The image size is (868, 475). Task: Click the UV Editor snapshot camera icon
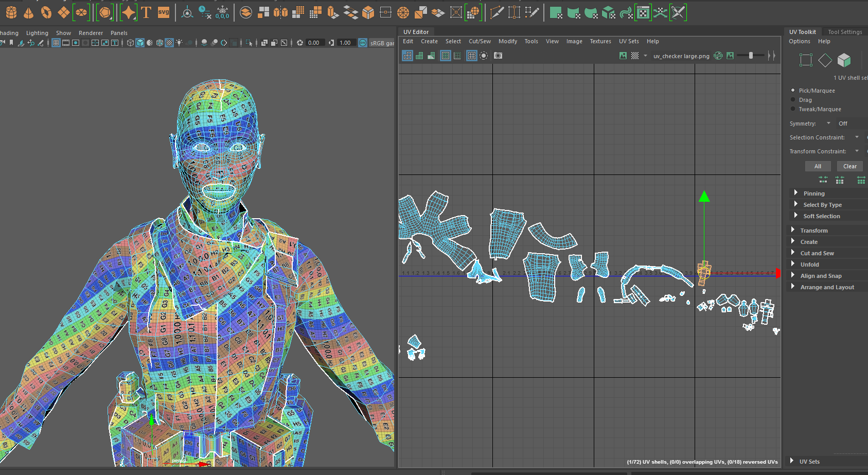(x=498, y=56)
